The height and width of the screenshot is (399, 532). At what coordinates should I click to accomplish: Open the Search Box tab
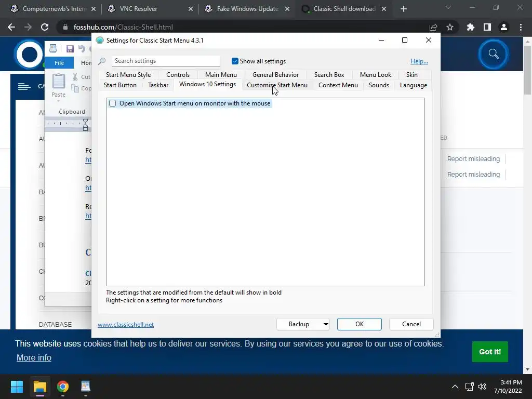click(x=329, y=75)
